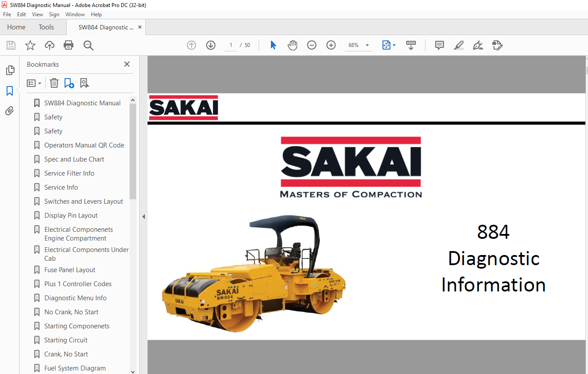Image resolution: width=588 pixels, height=374 pixels.
Task: Select the SW884 Diagnostic document tab
Action: pos(106,27)
